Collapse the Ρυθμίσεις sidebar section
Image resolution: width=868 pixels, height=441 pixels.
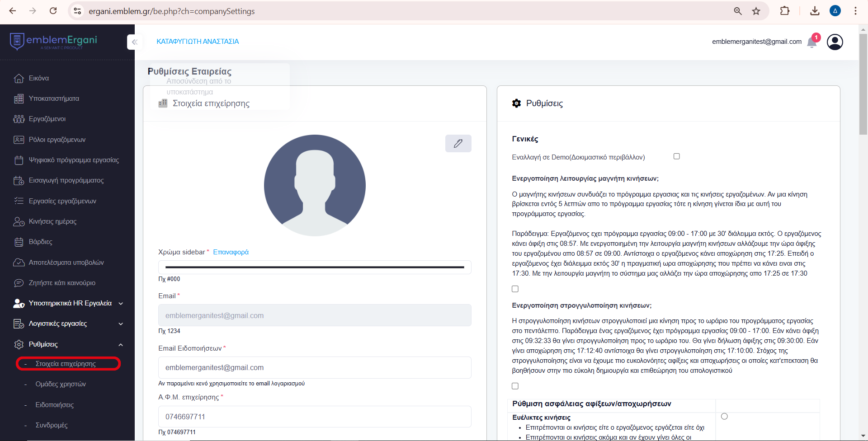point(120,345)
